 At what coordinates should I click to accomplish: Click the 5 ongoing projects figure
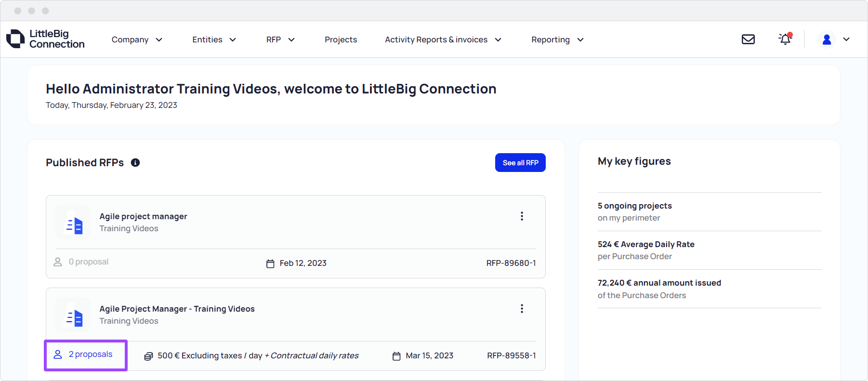(x=635, y=206)
